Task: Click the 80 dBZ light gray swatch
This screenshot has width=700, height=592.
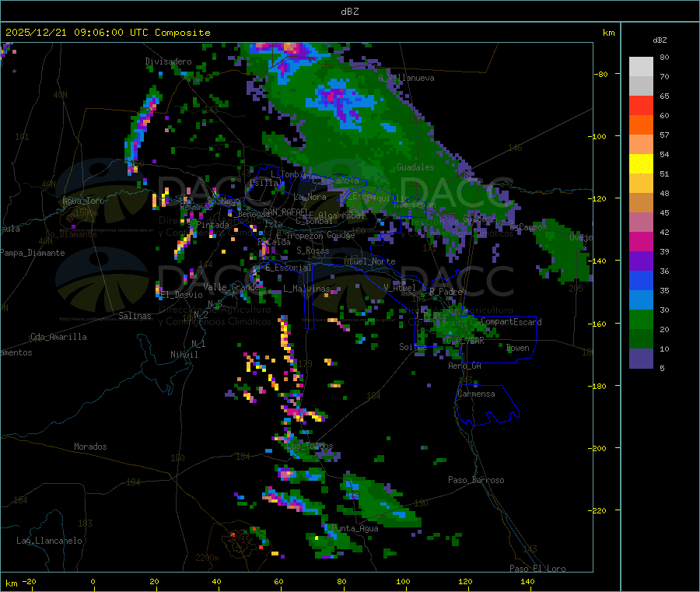Action: [641, 67]
